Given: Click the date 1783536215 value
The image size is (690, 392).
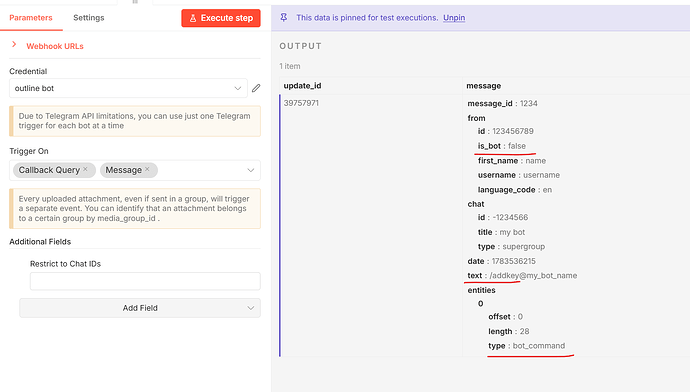Looking at the screenshot, I should [514, 261].
